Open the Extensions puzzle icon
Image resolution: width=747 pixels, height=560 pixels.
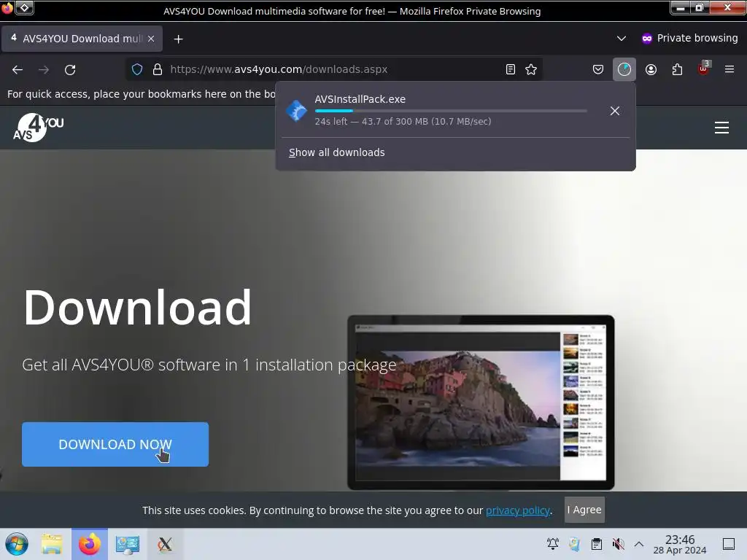click(677, 69)
